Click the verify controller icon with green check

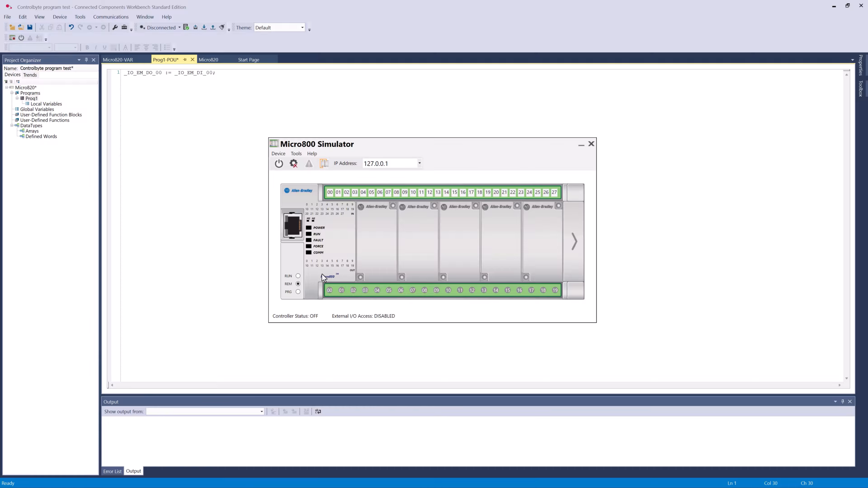(186, 27)
